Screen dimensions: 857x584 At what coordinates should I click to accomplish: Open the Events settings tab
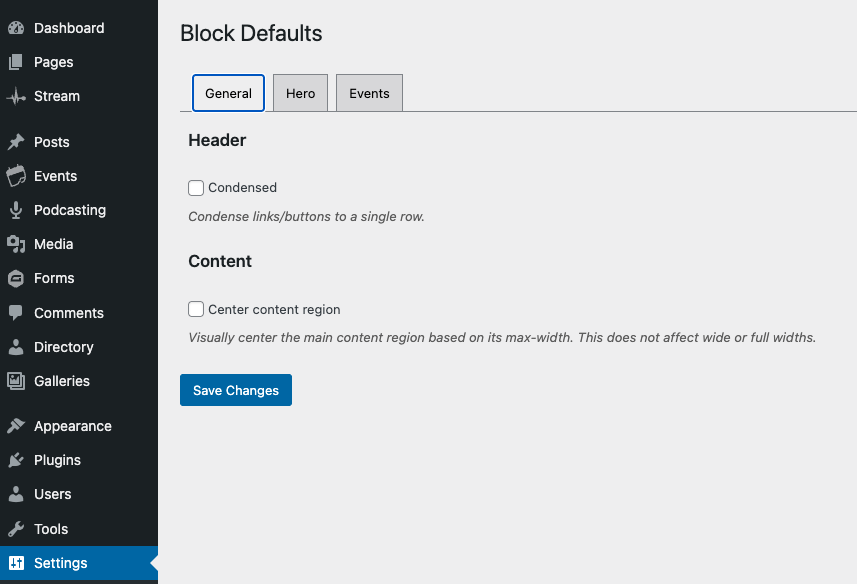coord(369,93)
